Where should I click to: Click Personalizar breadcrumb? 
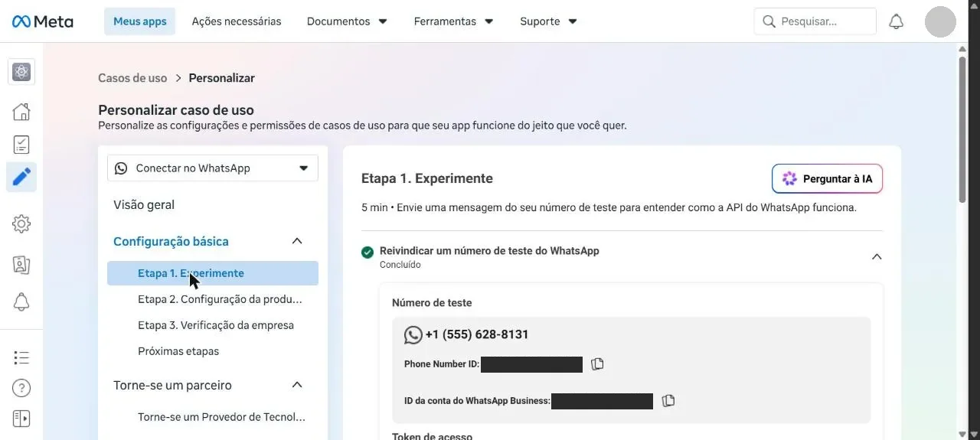(222, 78)
